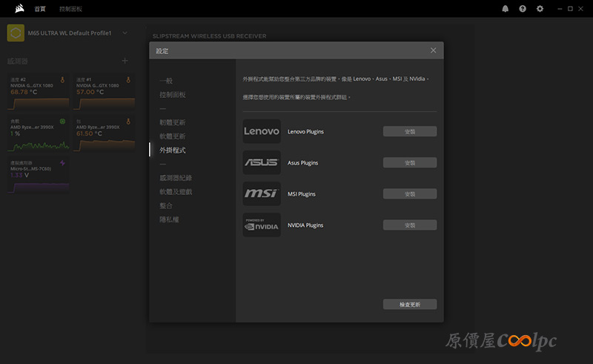Click the 'Asus Plugins' label
593x364 pixels.
(302, 162)
